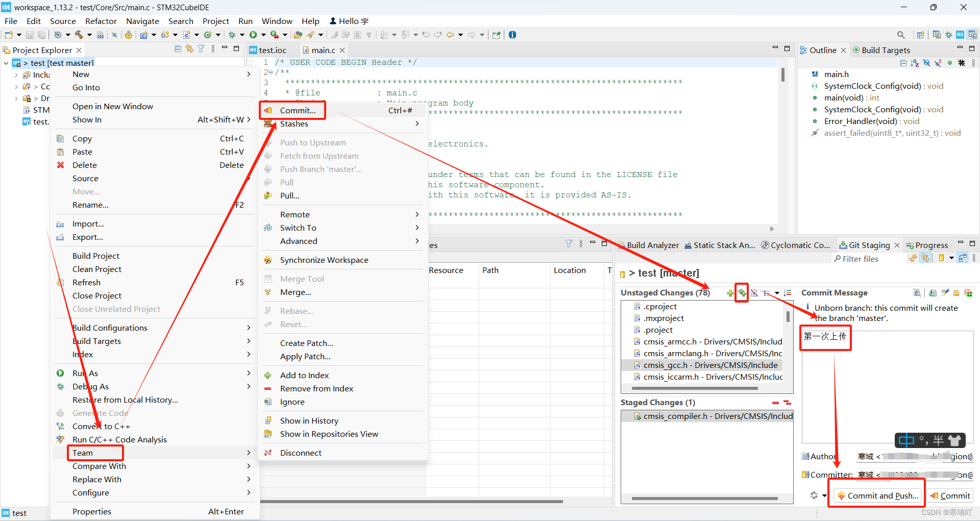Select Disconnect in Team submenu

click(x=343, y=453)
